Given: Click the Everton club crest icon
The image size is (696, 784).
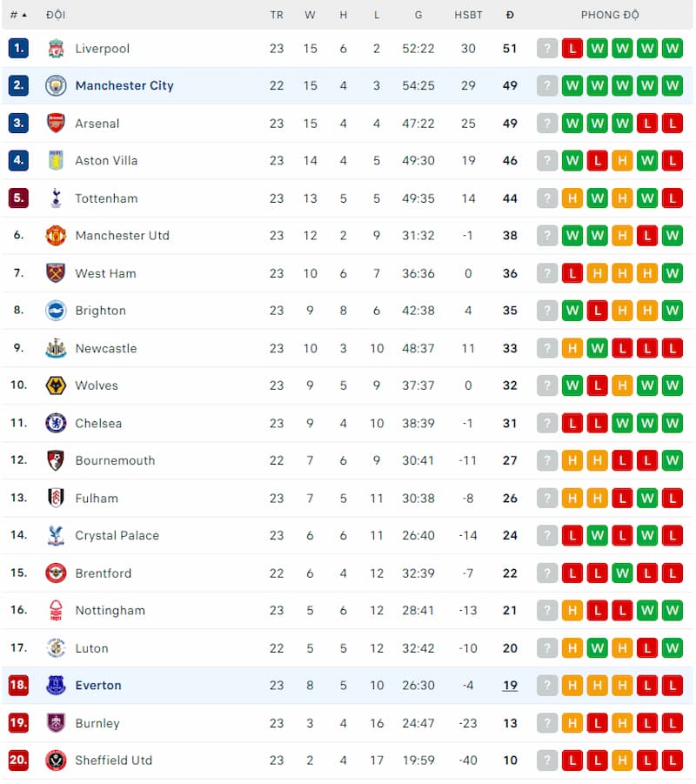Looking at the screenshot, I should point(56,685).
